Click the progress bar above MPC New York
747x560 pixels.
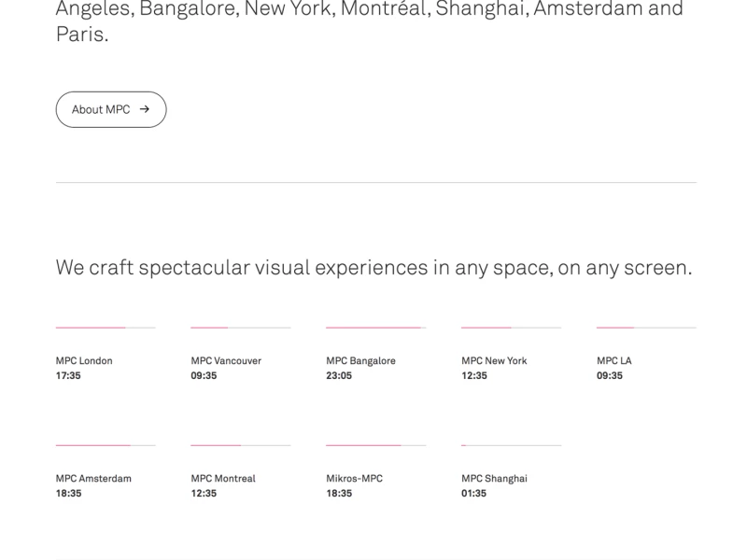pyautogui.click(x=511, y=328)
